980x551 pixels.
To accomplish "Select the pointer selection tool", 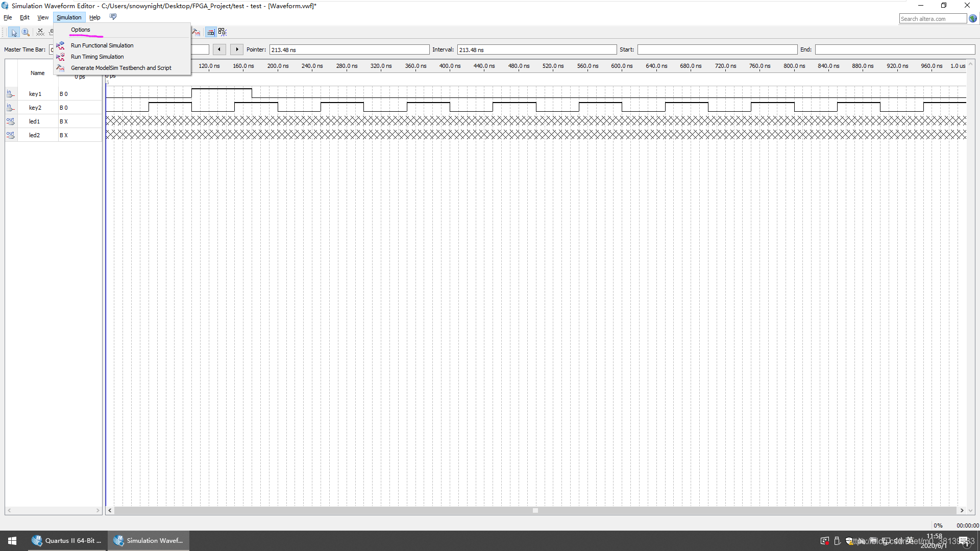I will pyautogui.click(x=14, y=32).
